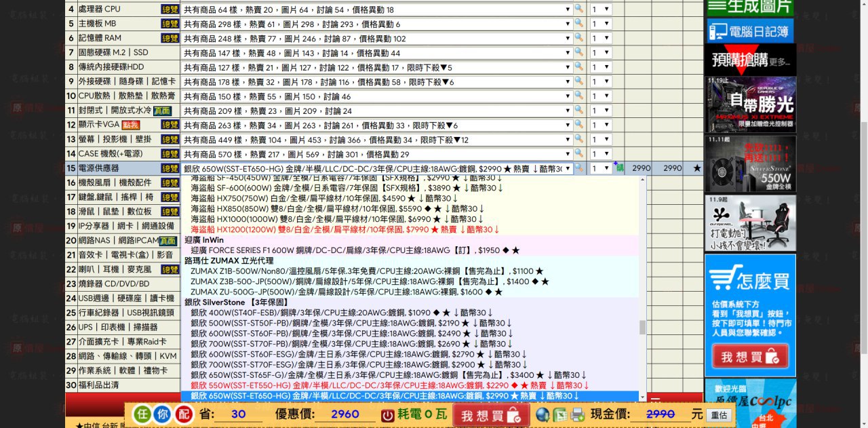Open the quantity dropdown for the CPU row
Image resolution: width=868 pixels, height=428 pixels.
click(x=601, y=9)
